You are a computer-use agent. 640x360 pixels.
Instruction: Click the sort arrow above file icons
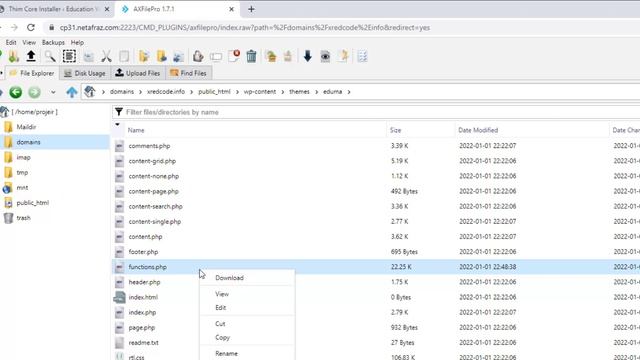click(118, 124)
